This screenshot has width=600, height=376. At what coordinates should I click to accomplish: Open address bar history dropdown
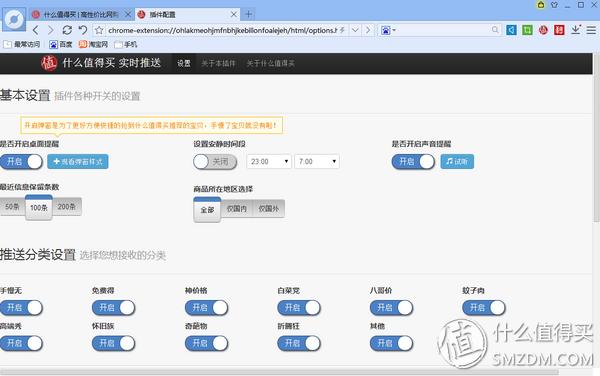tap(355, 30)
